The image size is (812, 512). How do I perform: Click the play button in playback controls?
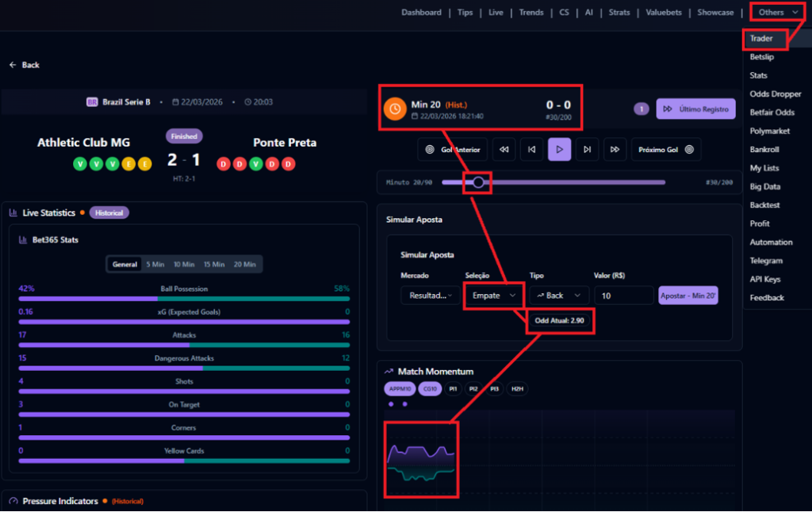(x=559, y=149)
